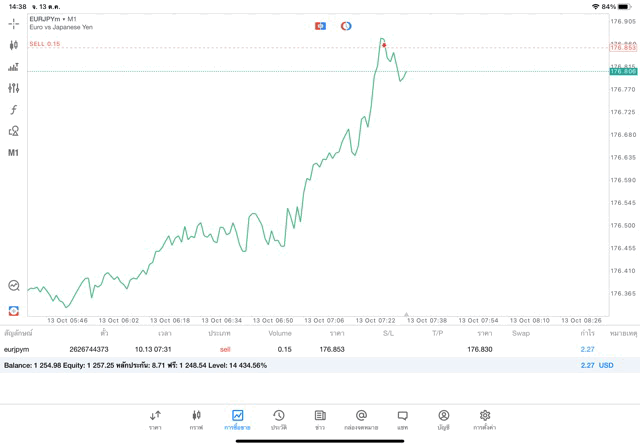The image size is (640, 447).
Task: Tap the zoom magnifier icon on chart
Action: coord(13,286)
